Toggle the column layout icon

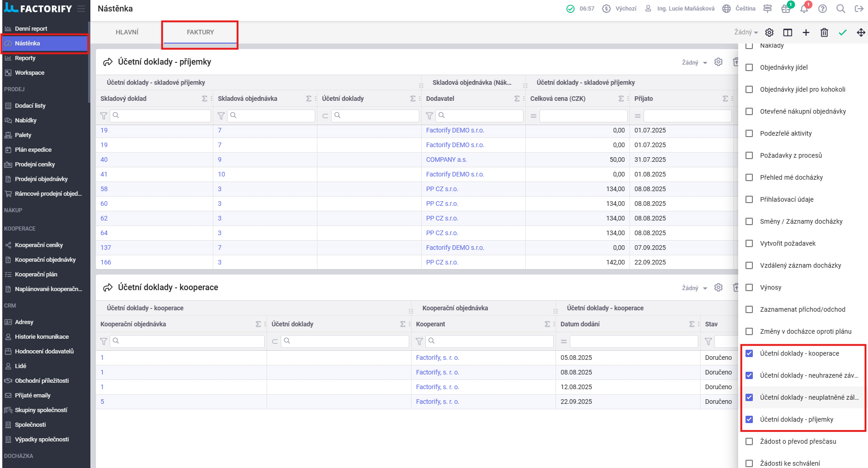[x=787, y=33]
